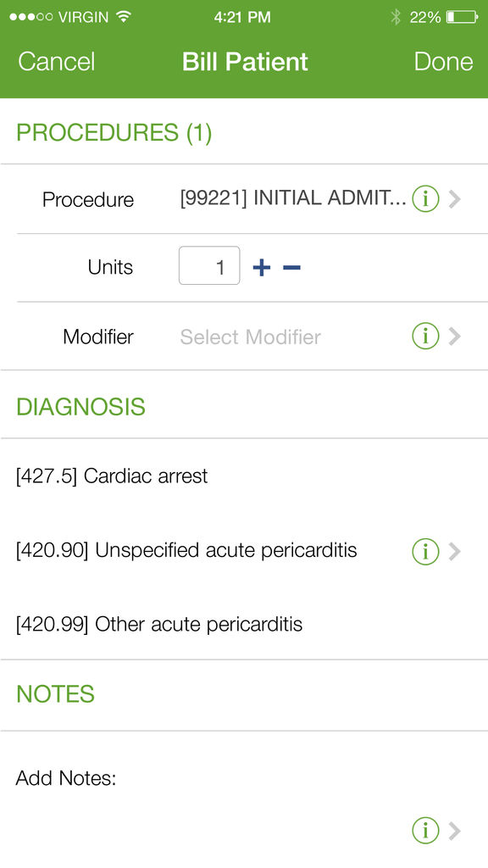This screenshot has height=868, width=488.
Task: Tap the Select Modifier placeholder field
Action: 251,337
